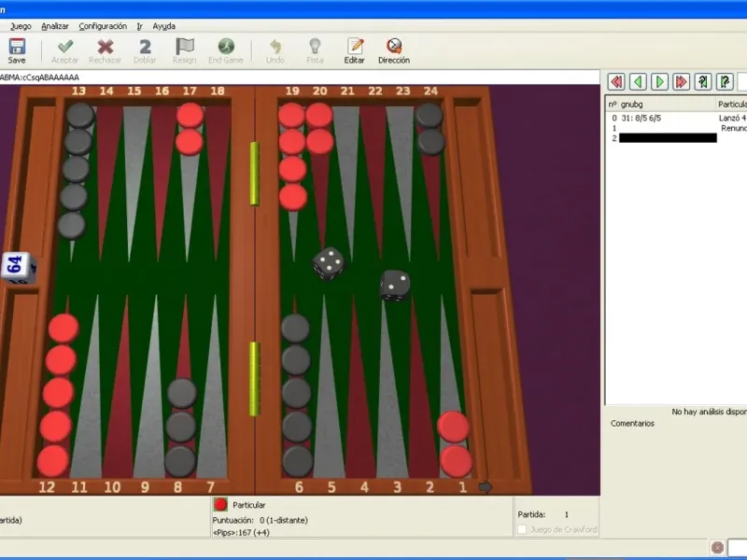Screen dimensions: 747x560
Task: Click the grey stop icon in status bar
Action: [717, 548]
